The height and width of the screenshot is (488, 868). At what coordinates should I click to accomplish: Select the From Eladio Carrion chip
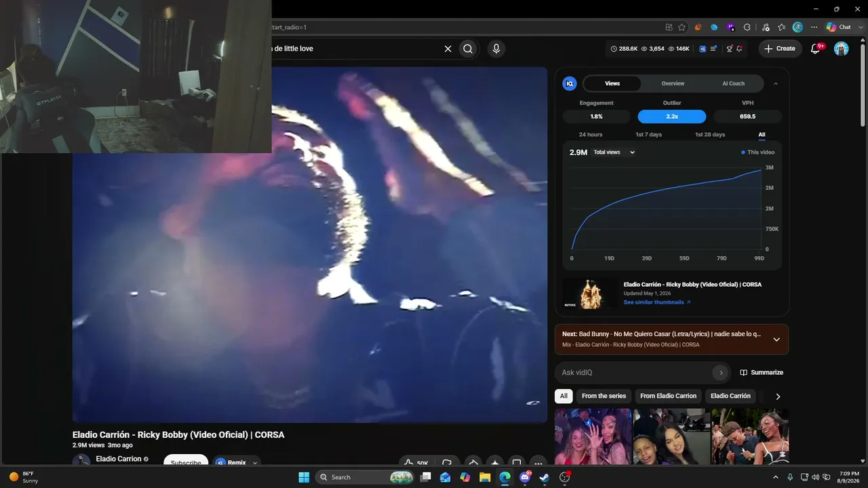tap(668, 396)
